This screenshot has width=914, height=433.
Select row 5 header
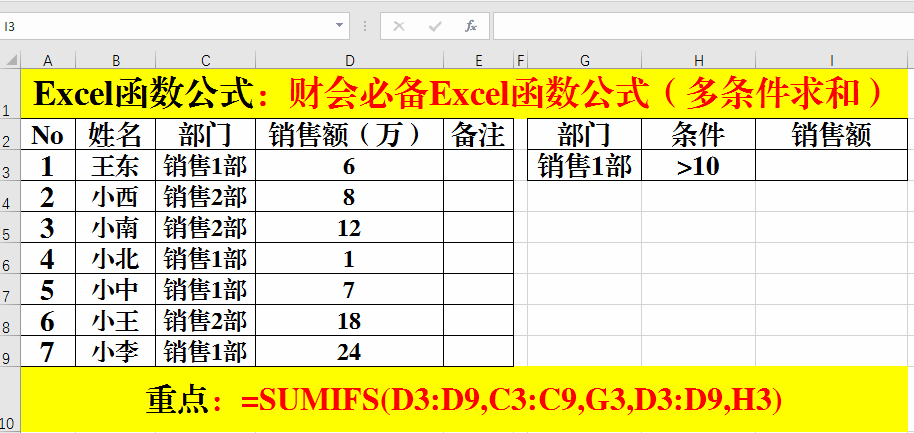click(x=10, y=227)
